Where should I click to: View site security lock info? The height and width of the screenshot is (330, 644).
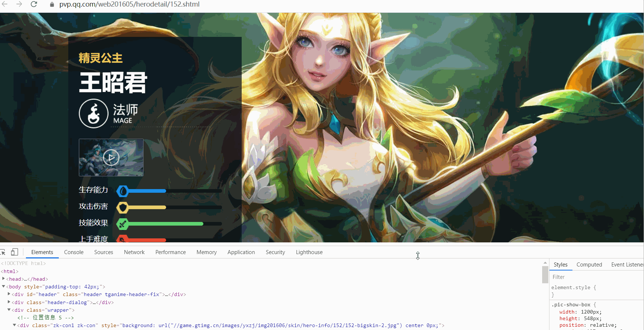pyautogui.click(x=52, y=4)
